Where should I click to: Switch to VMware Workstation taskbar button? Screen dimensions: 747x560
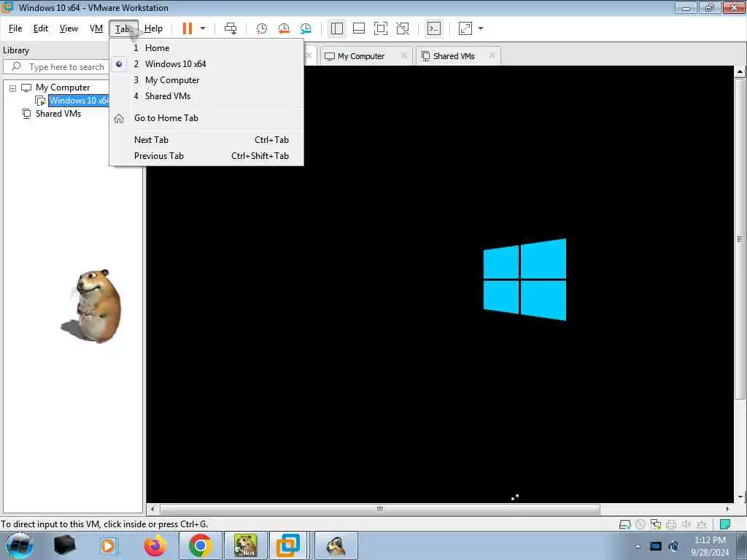pyautogui.click(x=289, y=545)
